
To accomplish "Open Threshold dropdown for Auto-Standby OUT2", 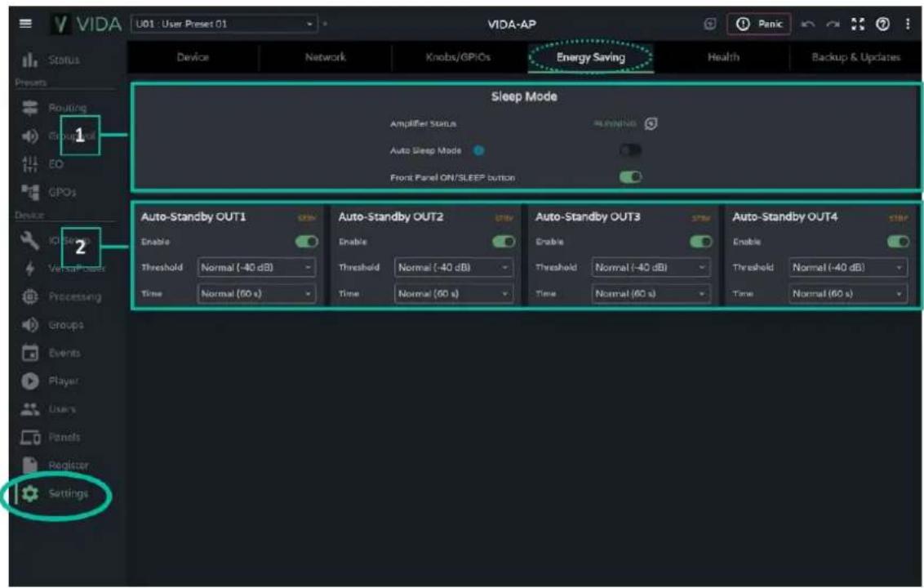I will pos(454,267).
